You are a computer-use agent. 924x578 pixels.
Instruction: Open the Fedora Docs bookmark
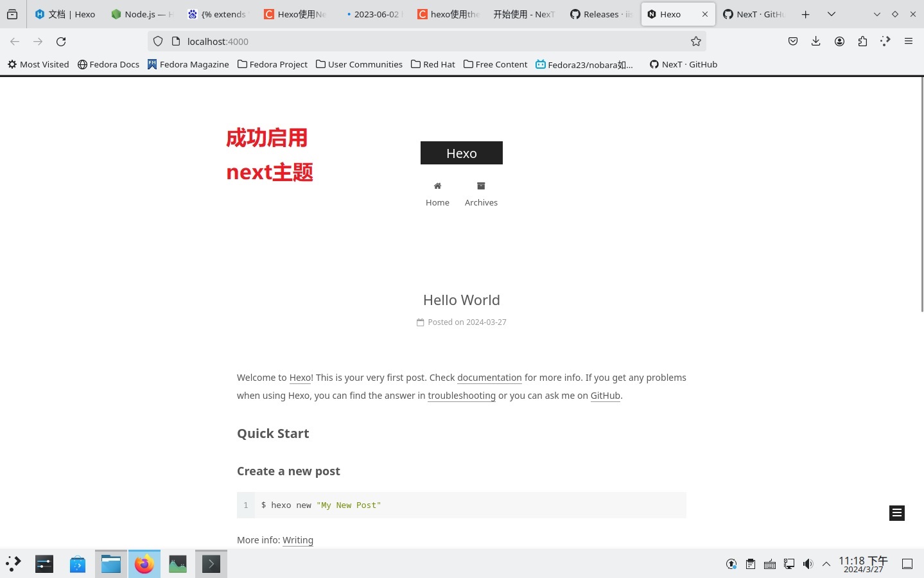coord(109,64)
